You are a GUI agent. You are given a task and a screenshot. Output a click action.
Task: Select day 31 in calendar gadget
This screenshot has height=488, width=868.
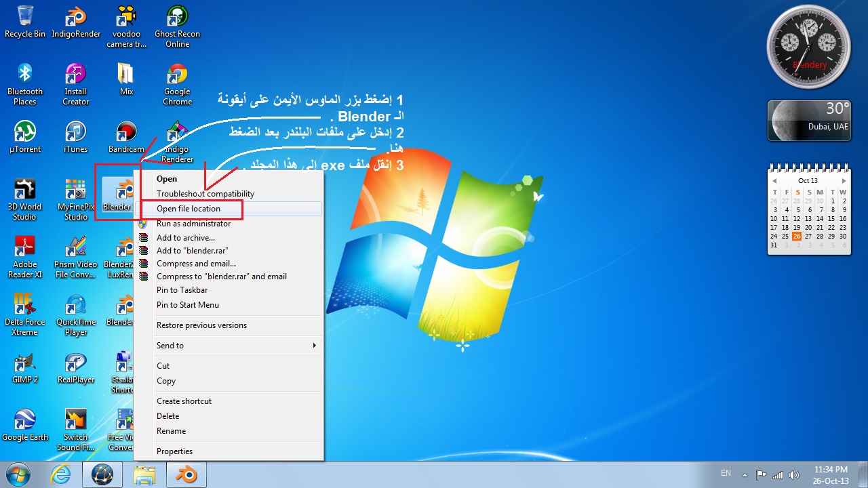(x=774, y=245)
